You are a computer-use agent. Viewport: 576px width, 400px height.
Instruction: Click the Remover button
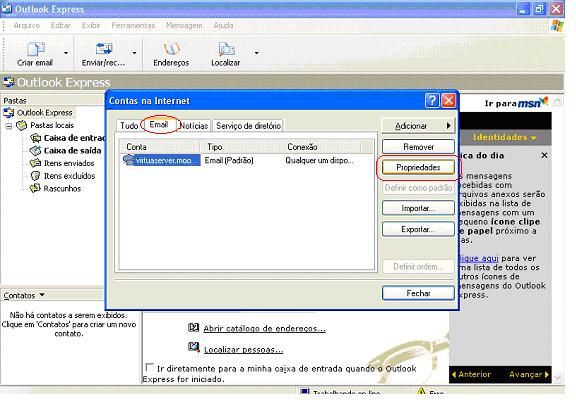pyautogui.click(x=418, y=147)
